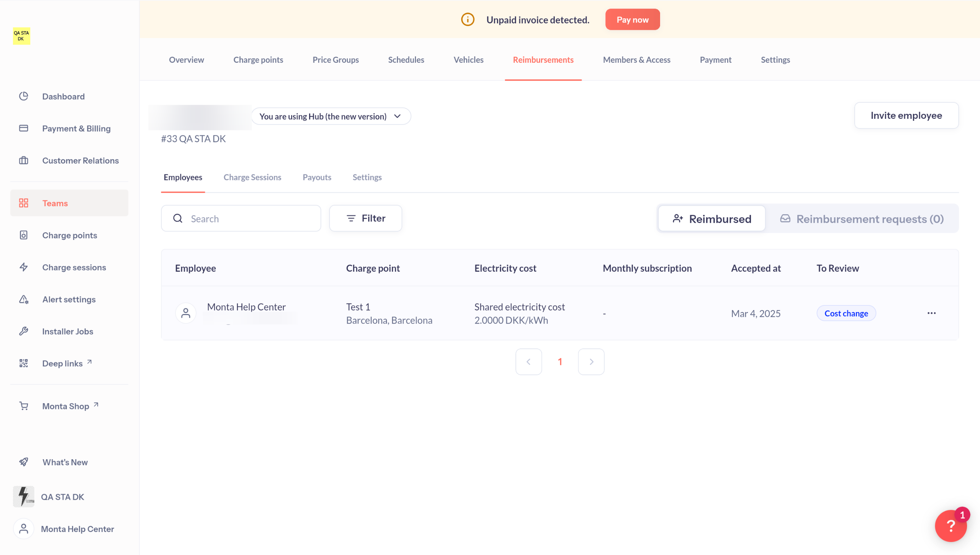Open the three-dot row actions menu
Screen dimensions: 980x555
coord(931,313)
